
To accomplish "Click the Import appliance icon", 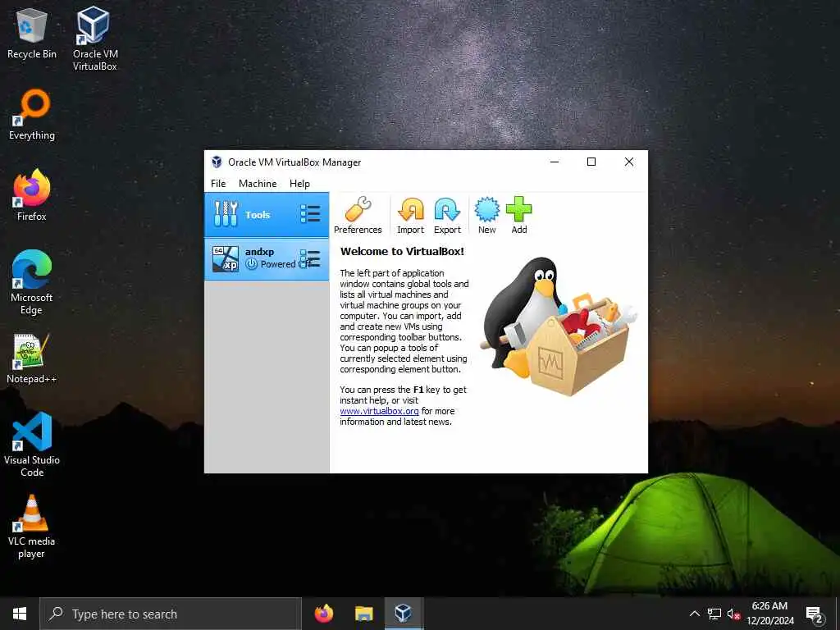I will pos(410,216).
